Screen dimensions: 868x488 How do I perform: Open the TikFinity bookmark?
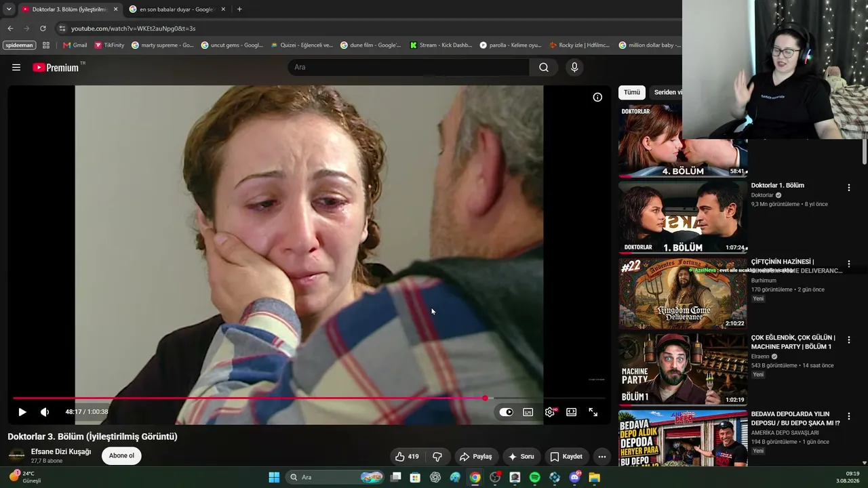pos(109,45)
